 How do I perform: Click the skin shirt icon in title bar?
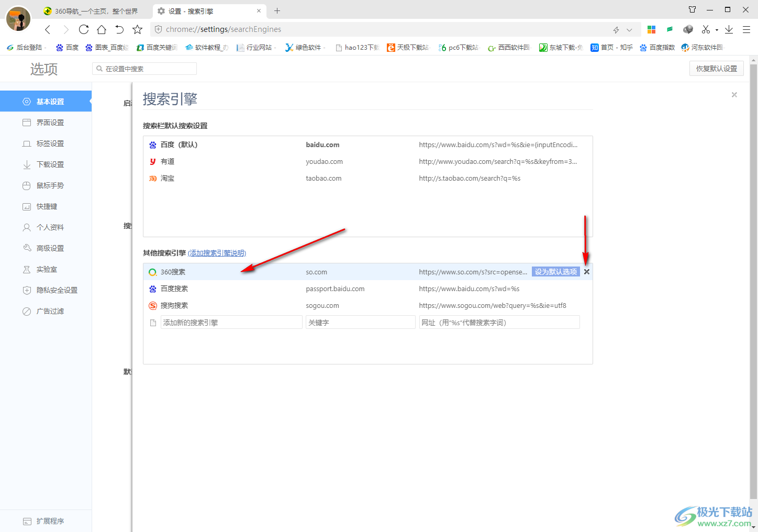point(692,9)
